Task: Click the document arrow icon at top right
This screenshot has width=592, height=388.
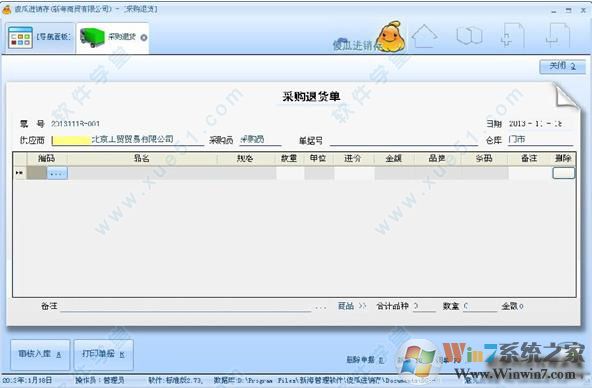Action: point(558,36)
